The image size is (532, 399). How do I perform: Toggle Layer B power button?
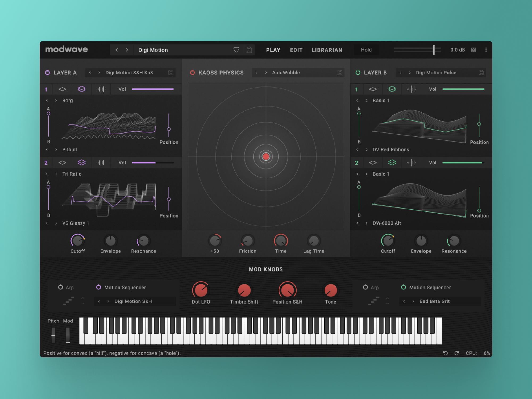[x=358, y=73]
